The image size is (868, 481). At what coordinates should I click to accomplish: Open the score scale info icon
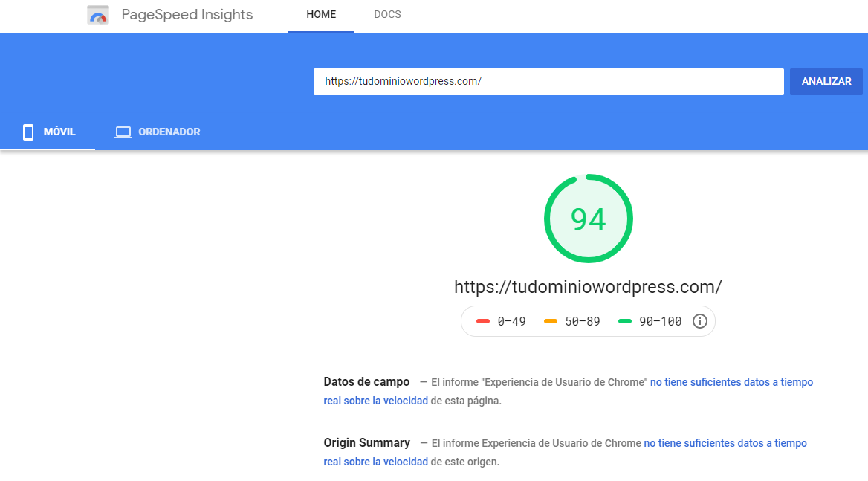700,321
